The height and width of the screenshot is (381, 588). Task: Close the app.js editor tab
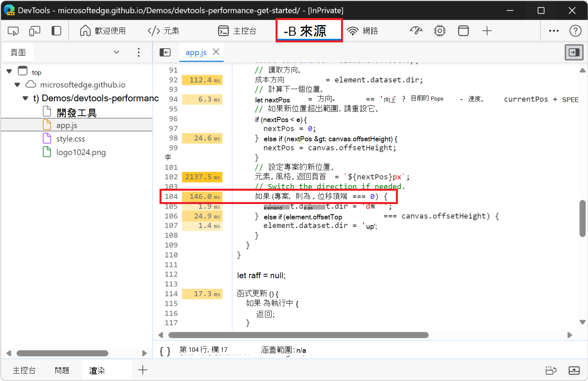216,52
